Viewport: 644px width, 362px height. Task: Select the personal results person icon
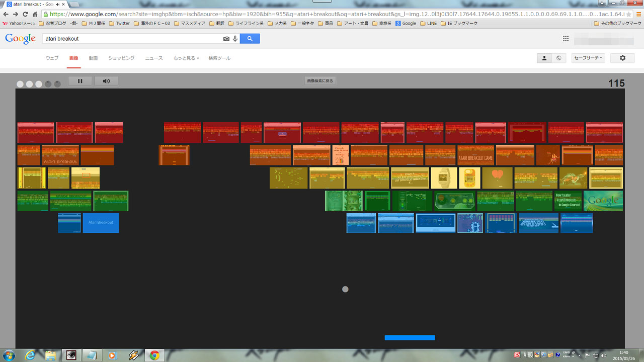pyautogui.click(x=544, y=58)
